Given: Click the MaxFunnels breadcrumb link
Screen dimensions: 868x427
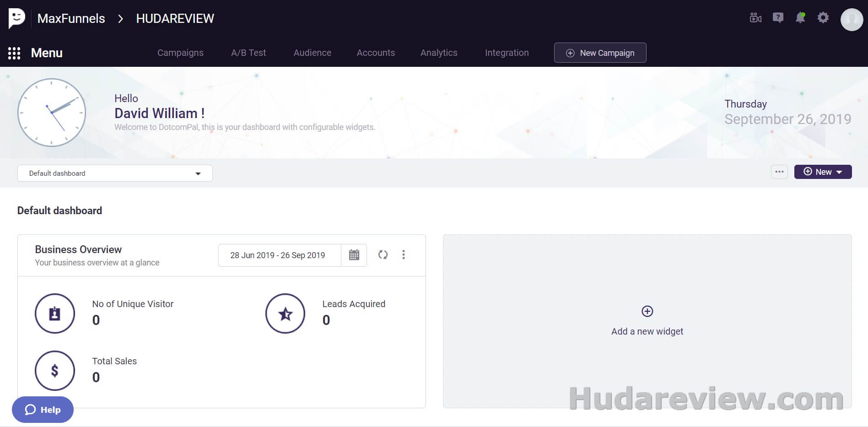Looking at the screenshot, I should 71,18.
